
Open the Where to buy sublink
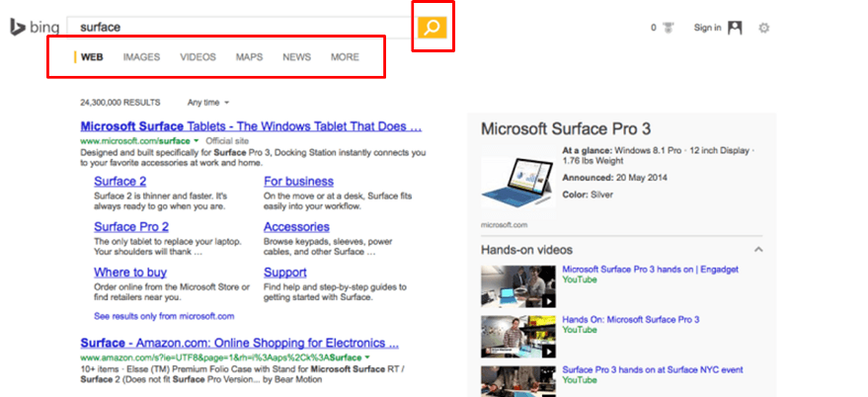[x=130, y=273]
